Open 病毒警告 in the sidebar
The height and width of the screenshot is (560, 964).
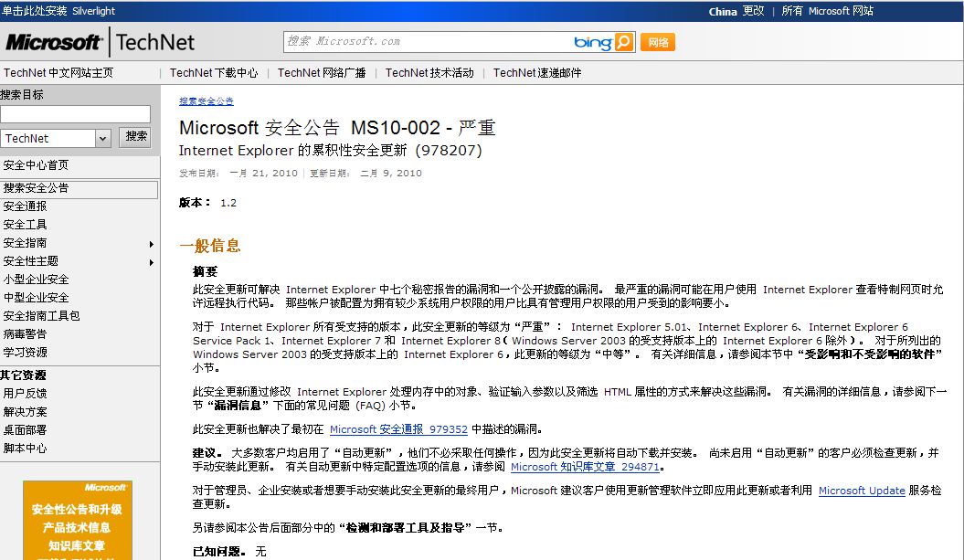[25, 333]
